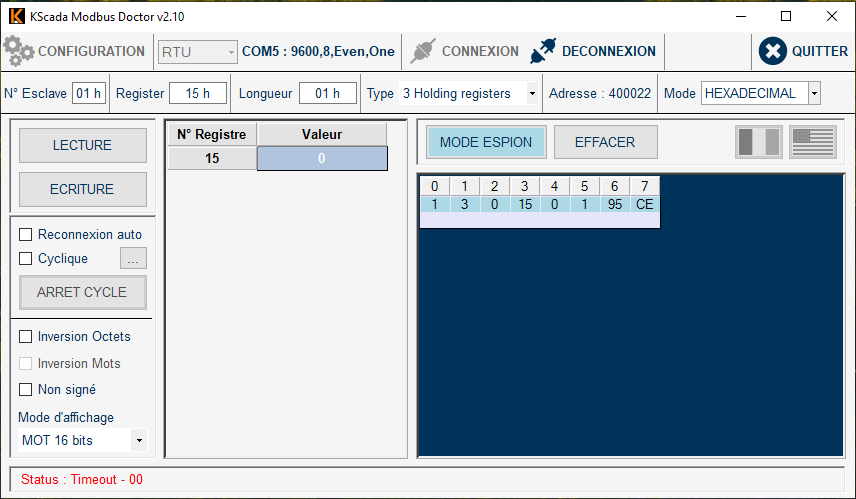856x499 pixels.
Task: Open the MOT 16 bits display mode dropdown
Action: click(138, 441)
